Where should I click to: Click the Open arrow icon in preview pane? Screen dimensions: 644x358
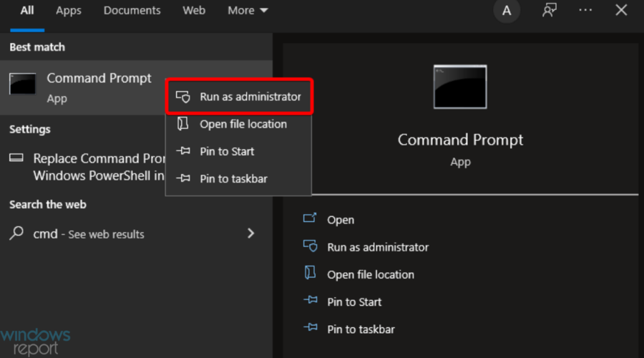[310, 218]
